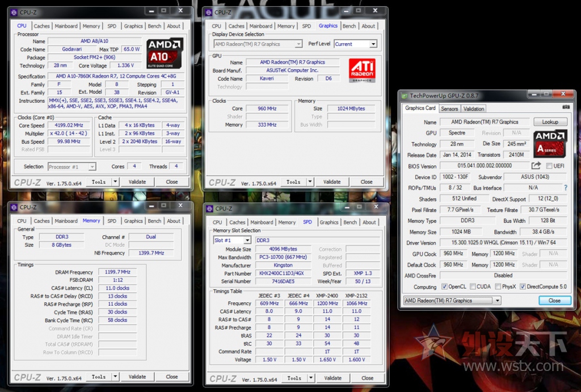This screenshot has width=581, height=392.
Task: Click Close in Graphics tab window
Action: pos(367,182)
